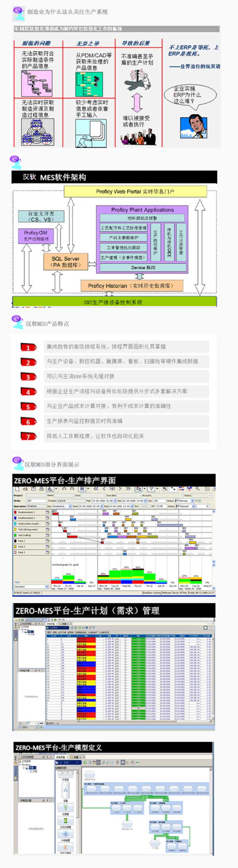Expand the Database tree node in model definition
The height and width of the screenshot is (868, 238).
coord(20,765)
